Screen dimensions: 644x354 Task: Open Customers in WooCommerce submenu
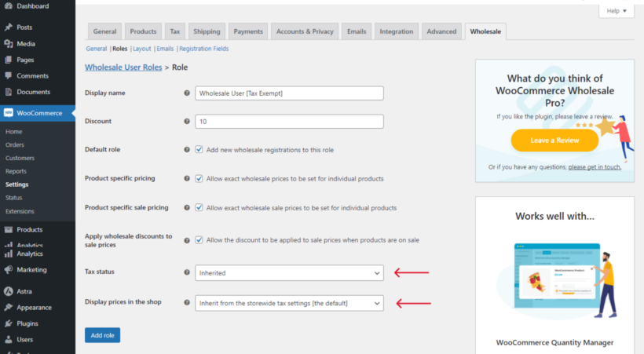(x=20, y=158)
